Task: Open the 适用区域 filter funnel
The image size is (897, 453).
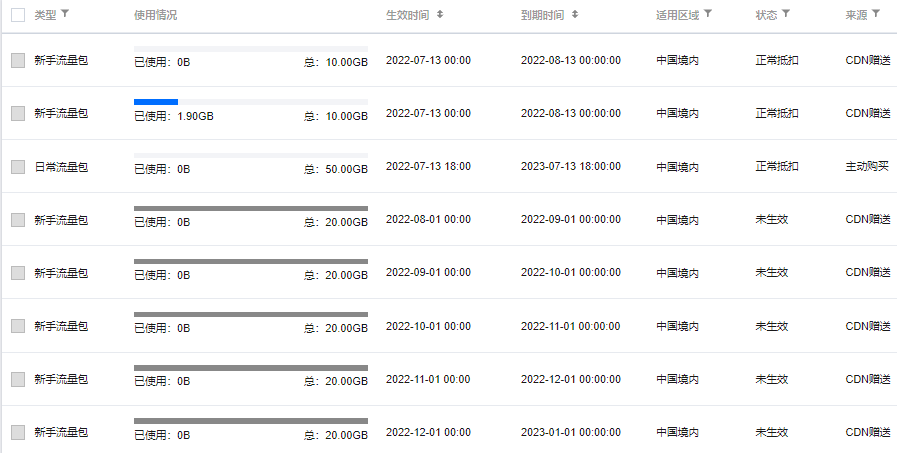Action: 708,15
